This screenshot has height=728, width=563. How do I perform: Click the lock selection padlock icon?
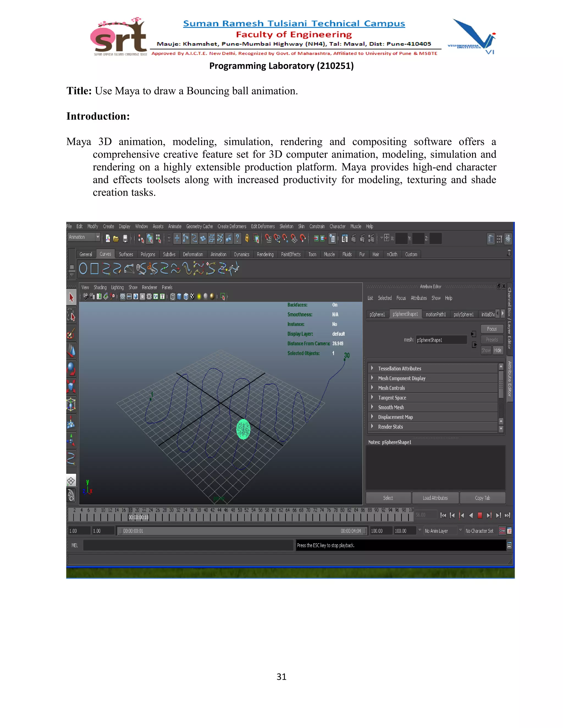(247, 238)
